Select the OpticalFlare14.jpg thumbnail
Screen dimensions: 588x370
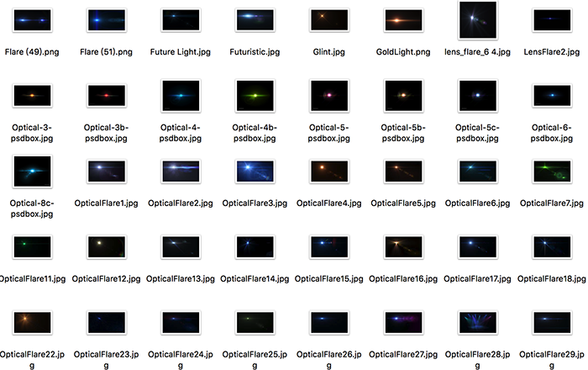point(255,246)
